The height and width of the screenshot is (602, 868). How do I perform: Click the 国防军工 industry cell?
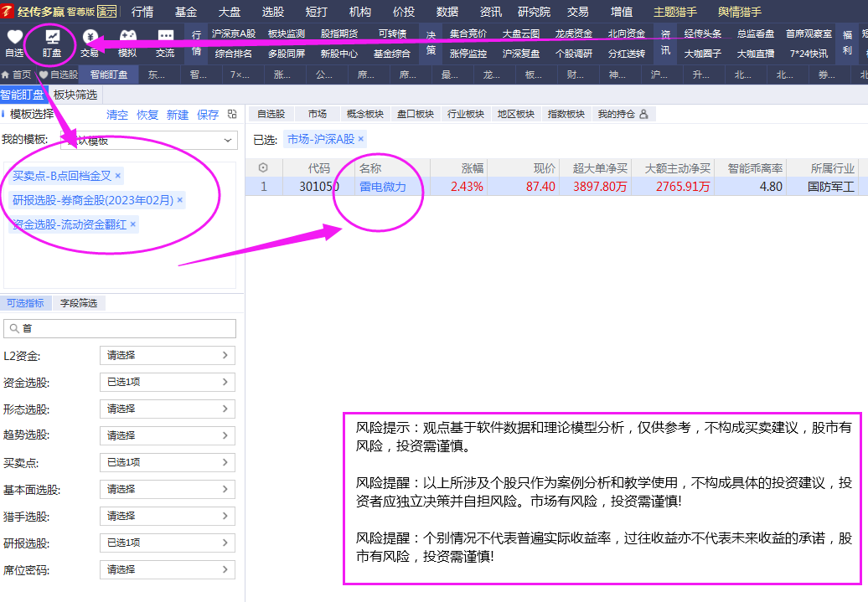(831, 187)
